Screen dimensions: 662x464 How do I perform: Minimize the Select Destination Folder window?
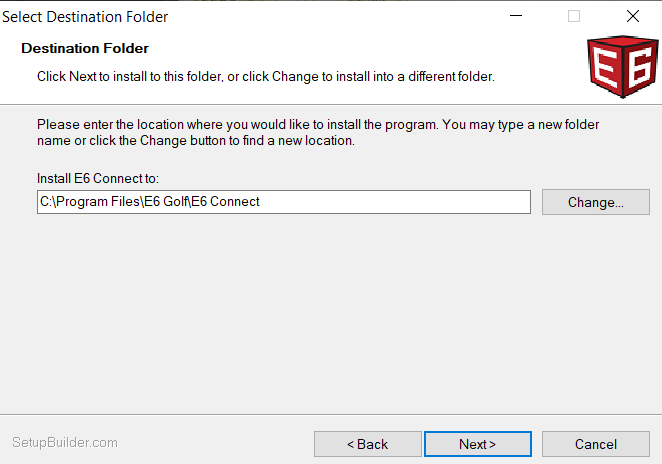coord(516,17)
